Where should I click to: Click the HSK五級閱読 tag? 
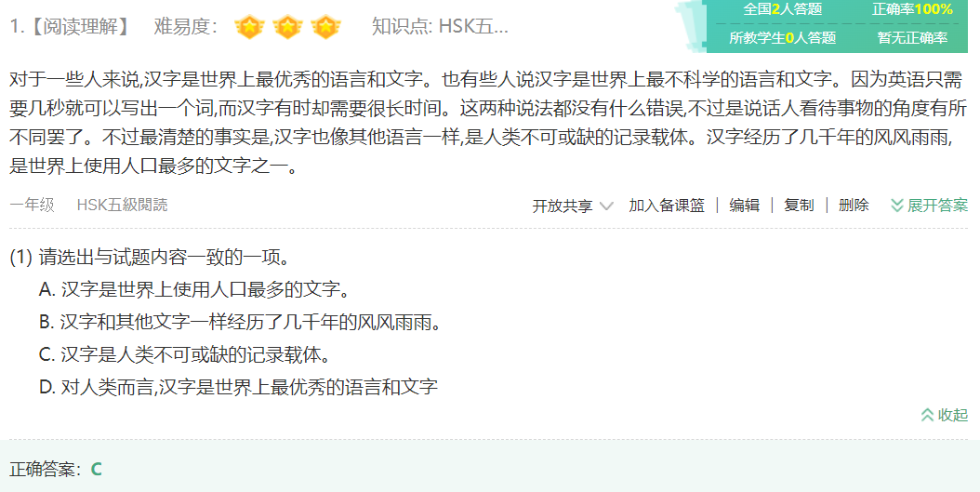click(122, 205)
